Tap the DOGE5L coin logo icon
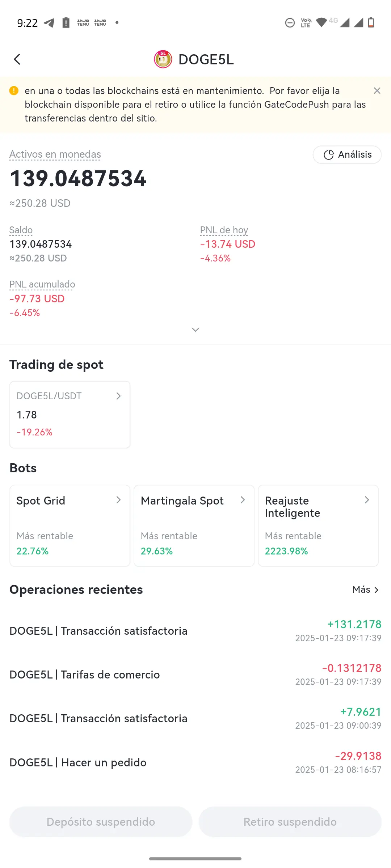 (163, 59)
